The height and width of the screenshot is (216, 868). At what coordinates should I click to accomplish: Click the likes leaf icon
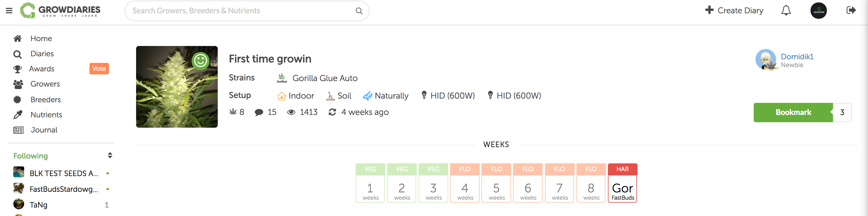pos(233,112)
